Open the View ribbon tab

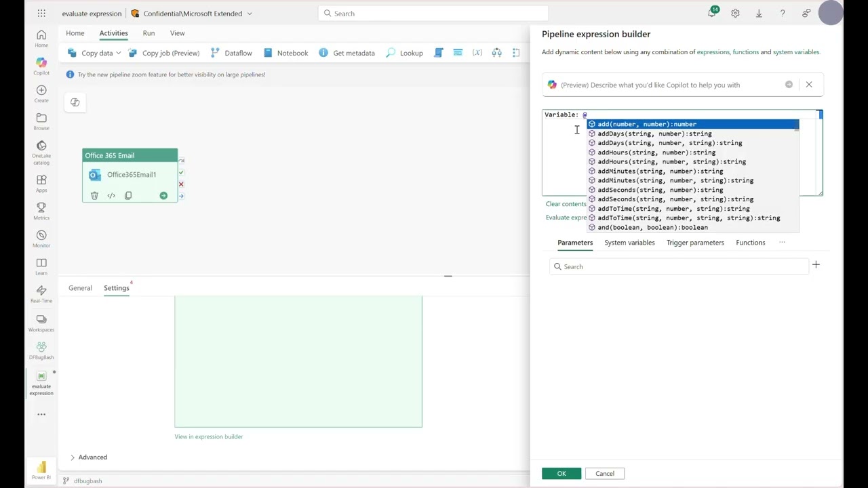click(177, 33)
